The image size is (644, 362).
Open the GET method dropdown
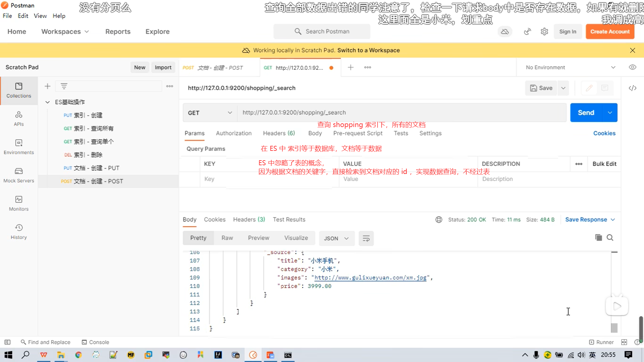pos(210,113)
